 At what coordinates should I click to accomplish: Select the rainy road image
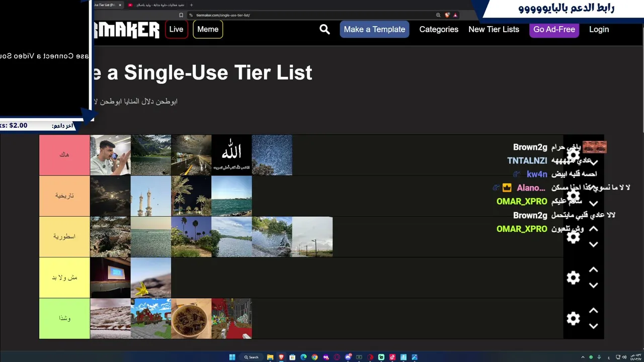click(x=191, y=155)
